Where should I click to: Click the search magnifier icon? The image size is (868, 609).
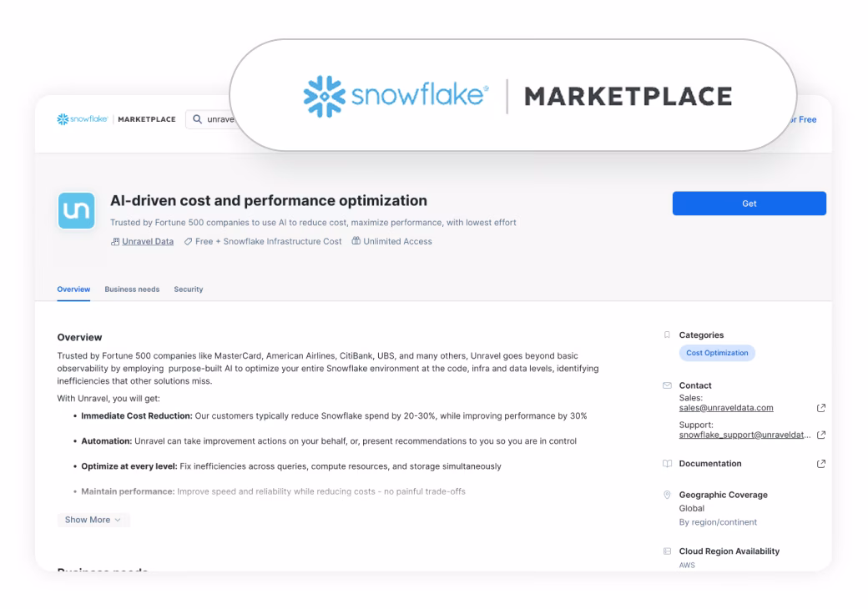click(197, 119)
